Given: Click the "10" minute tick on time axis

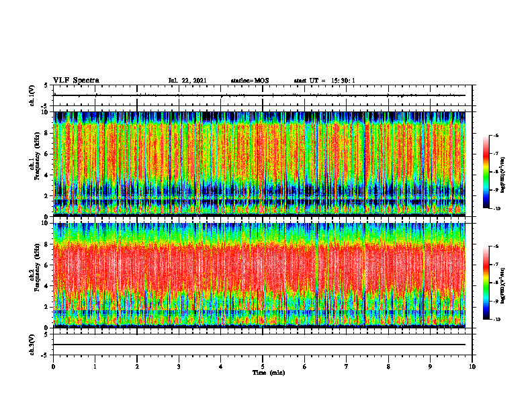Looking at the screenshot, I should pos(472,367).
